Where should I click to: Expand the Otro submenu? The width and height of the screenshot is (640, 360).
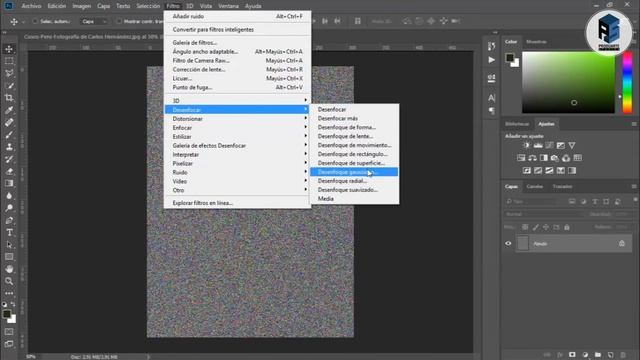tap(237, 191)
